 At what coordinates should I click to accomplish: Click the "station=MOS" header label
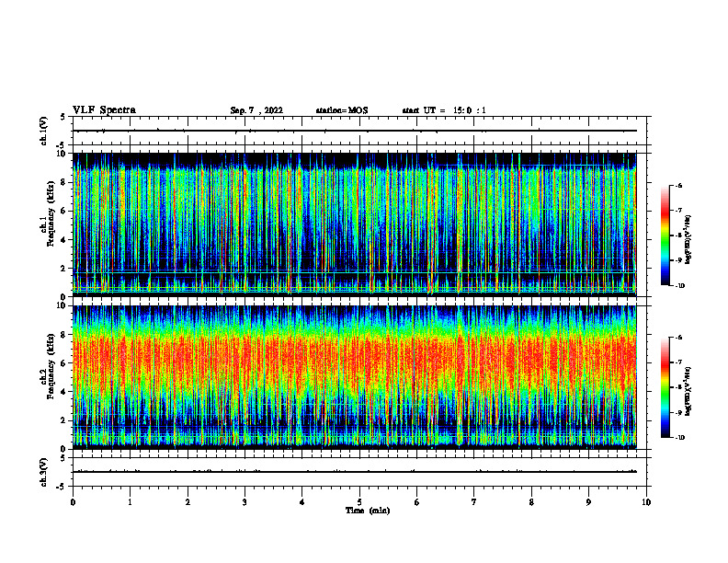coord(342,110)
